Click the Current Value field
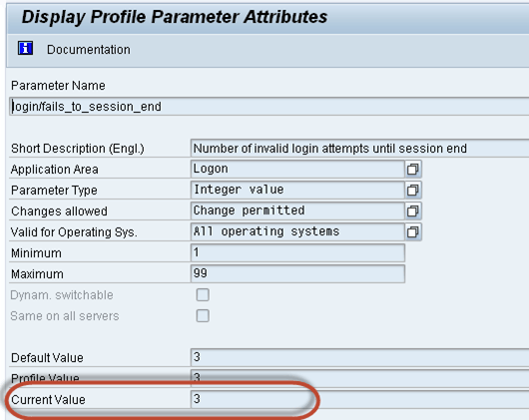This screenshot has height=420, width=529. click(x=359, y=399)
